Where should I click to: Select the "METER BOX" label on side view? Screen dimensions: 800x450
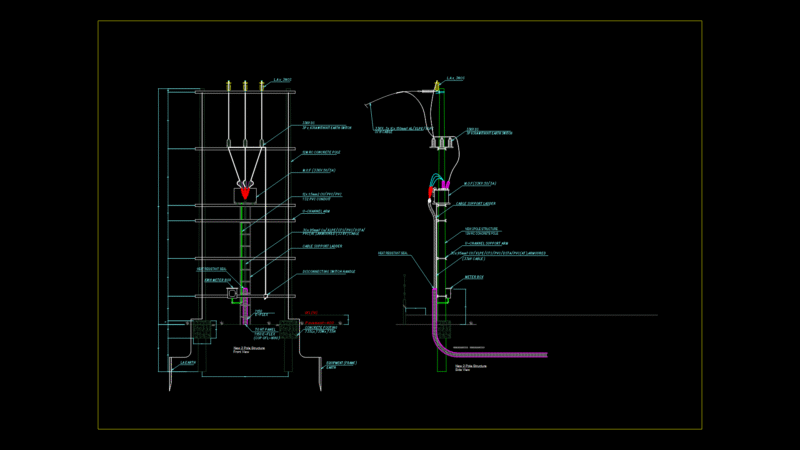coord(473,277)
